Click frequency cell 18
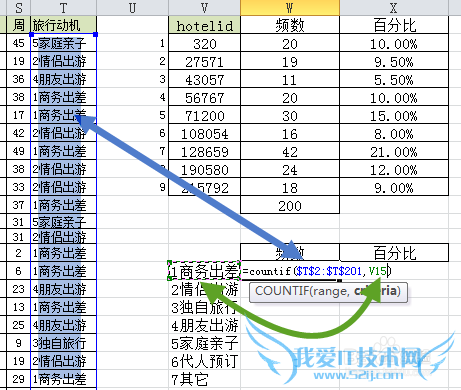 pyautogui.click(x=290, y=187)
